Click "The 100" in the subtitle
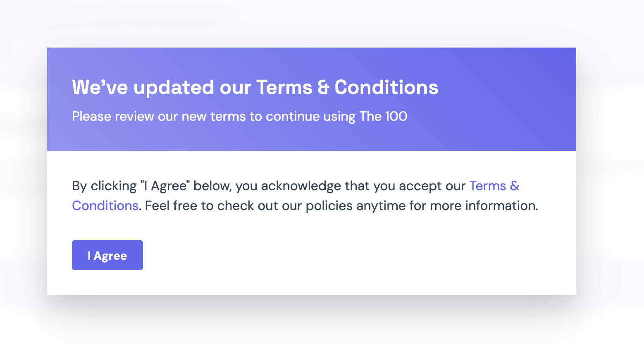Image resolution: width=644 pixels, height=354 pixels. point(383,116)
